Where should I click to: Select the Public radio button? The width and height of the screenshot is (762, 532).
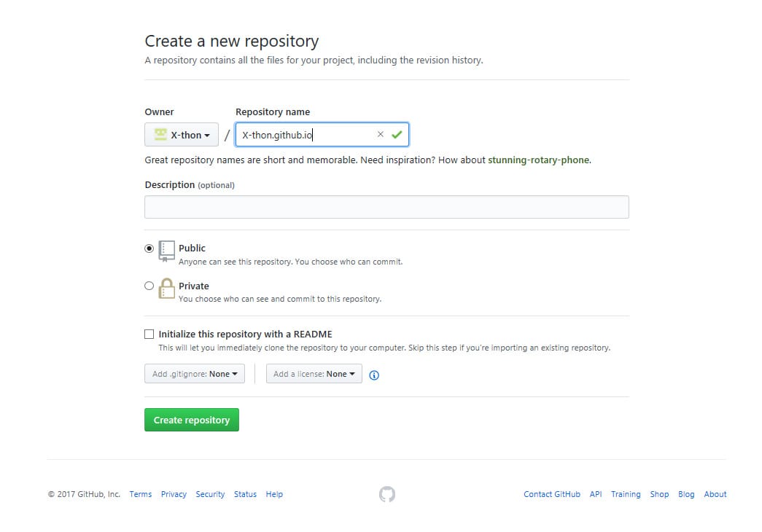[x=149, y=247]
